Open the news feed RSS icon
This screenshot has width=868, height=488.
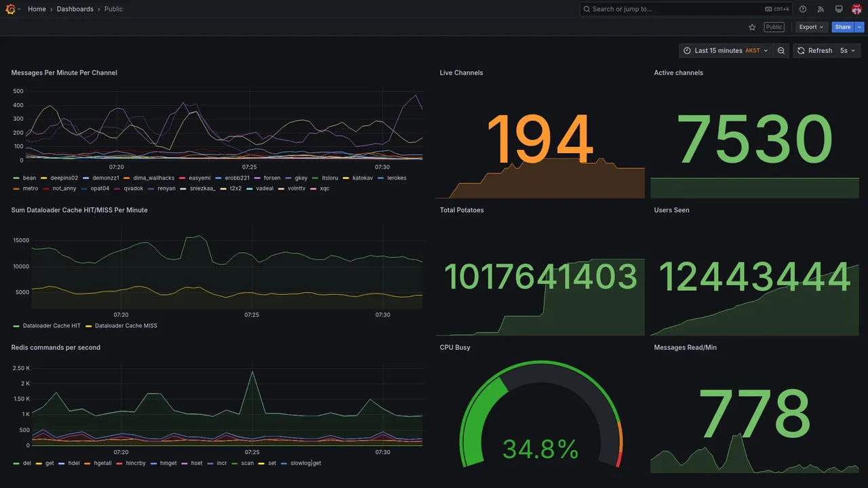coord(821,9)
